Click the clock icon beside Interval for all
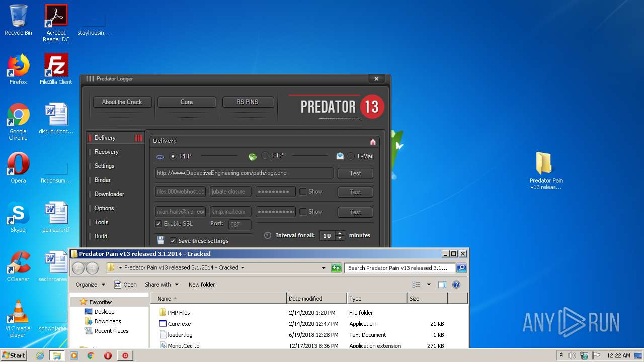Image resolution: width=644 pixels, height=362 pixels. pos(268,235)
